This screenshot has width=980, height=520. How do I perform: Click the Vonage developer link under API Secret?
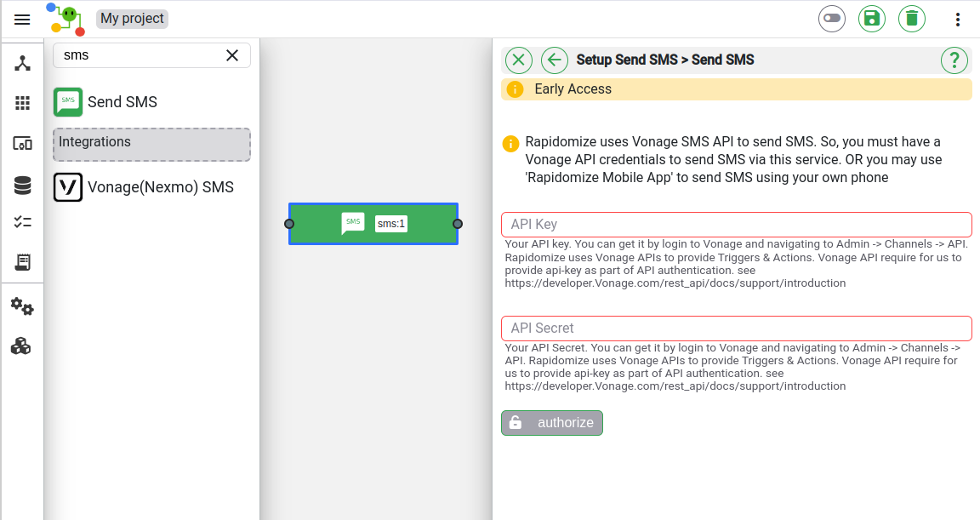[675, 386]
